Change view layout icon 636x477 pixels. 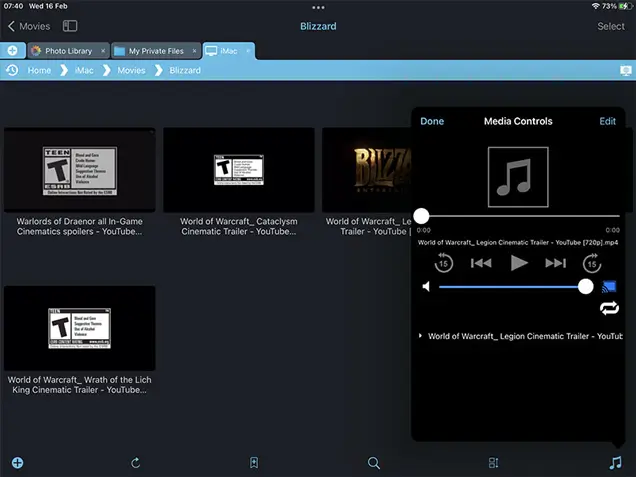coord(493,462)
